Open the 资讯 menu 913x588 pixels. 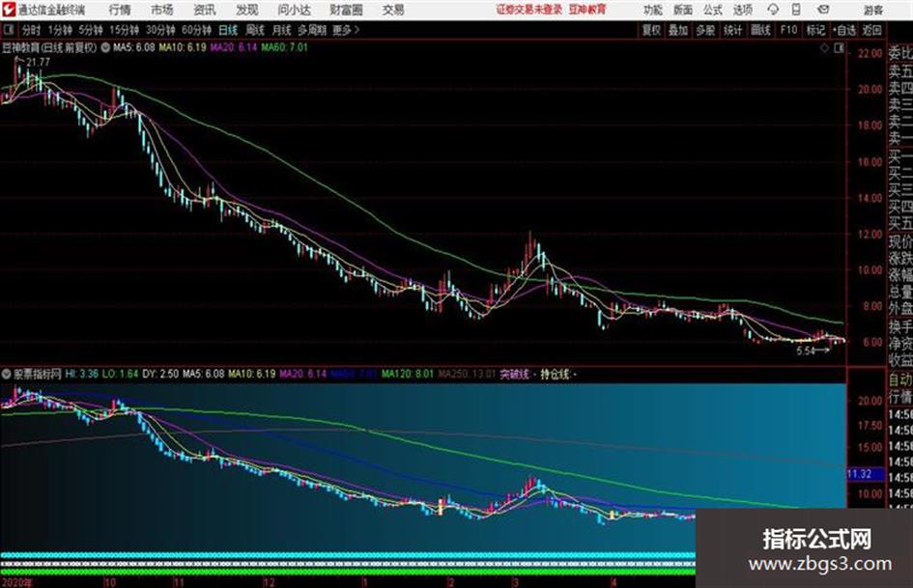point(205,10)
